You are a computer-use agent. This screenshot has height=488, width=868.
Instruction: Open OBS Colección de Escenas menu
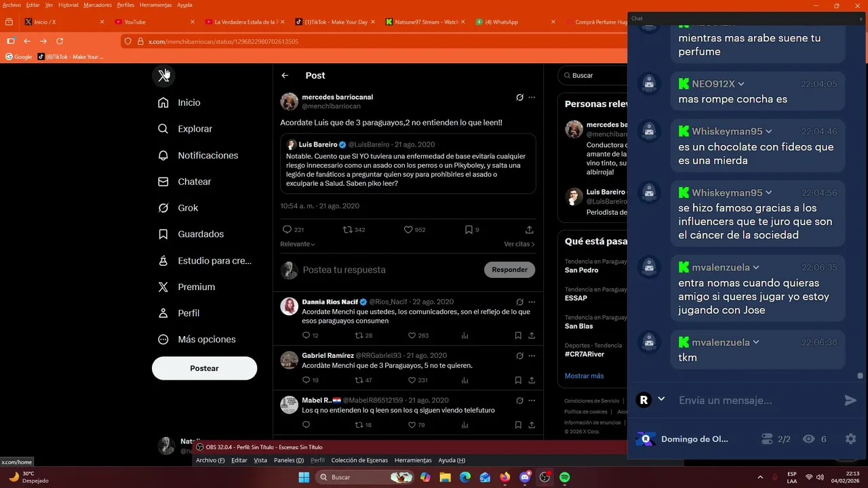coord(359,460)
